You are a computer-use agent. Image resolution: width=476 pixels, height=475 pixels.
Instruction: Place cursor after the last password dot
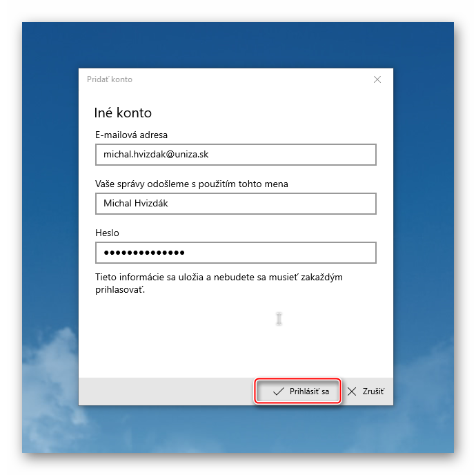187,253
